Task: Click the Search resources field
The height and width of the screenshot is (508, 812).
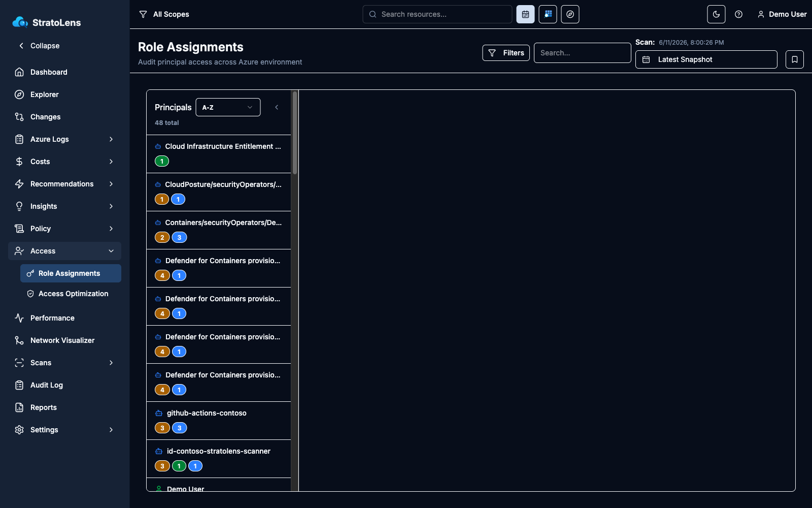Action: click(x=437, y=14)
